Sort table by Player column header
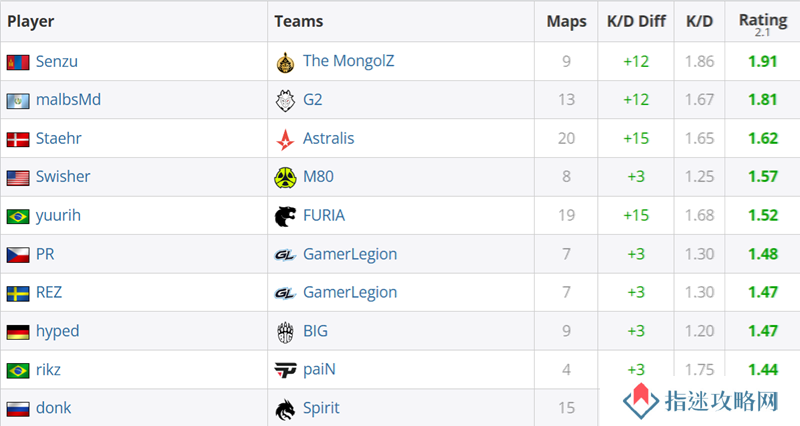 31,21
